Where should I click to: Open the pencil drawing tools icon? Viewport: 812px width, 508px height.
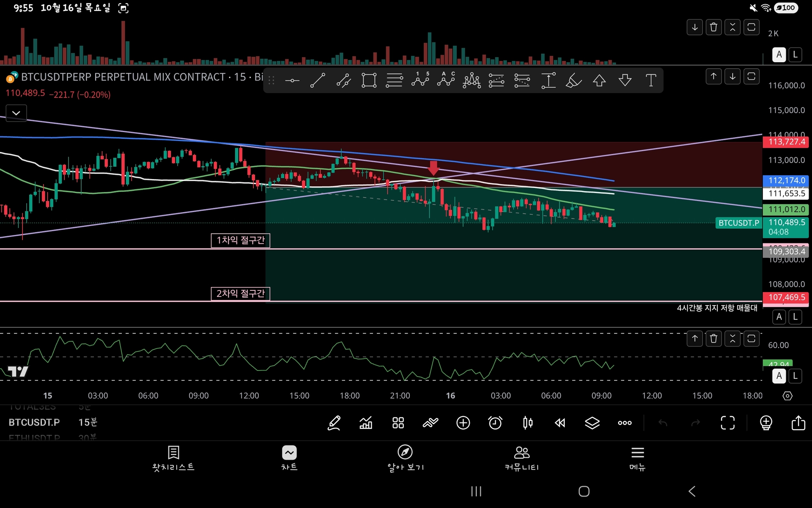pyautogui.click(x=334, y=422)
